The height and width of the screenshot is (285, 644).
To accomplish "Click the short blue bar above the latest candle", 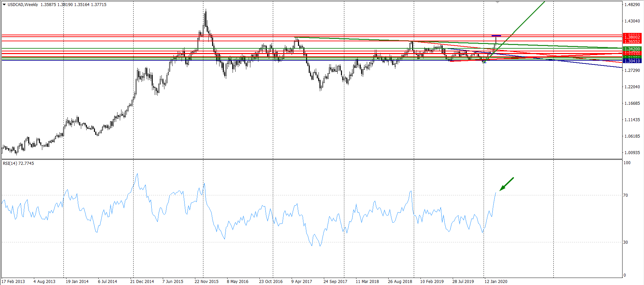I will pyautogui.click(x=496, y=36).
